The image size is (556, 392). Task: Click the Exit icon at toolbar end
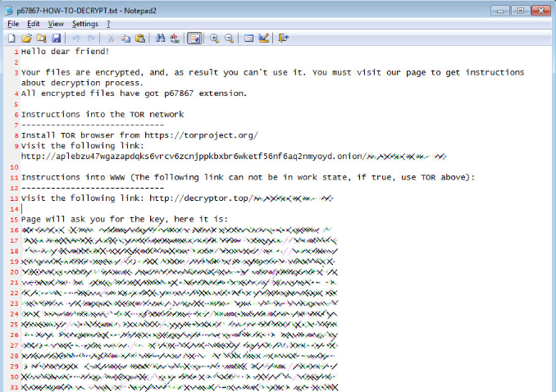tap(283, 38)
